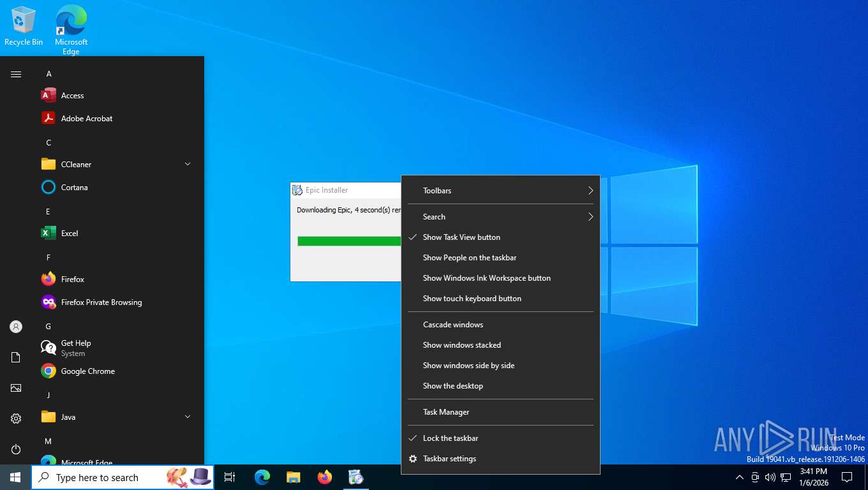The image size is (868, 490).
Task: Enable Show touch keyboard button
Action: coord(500,299)
